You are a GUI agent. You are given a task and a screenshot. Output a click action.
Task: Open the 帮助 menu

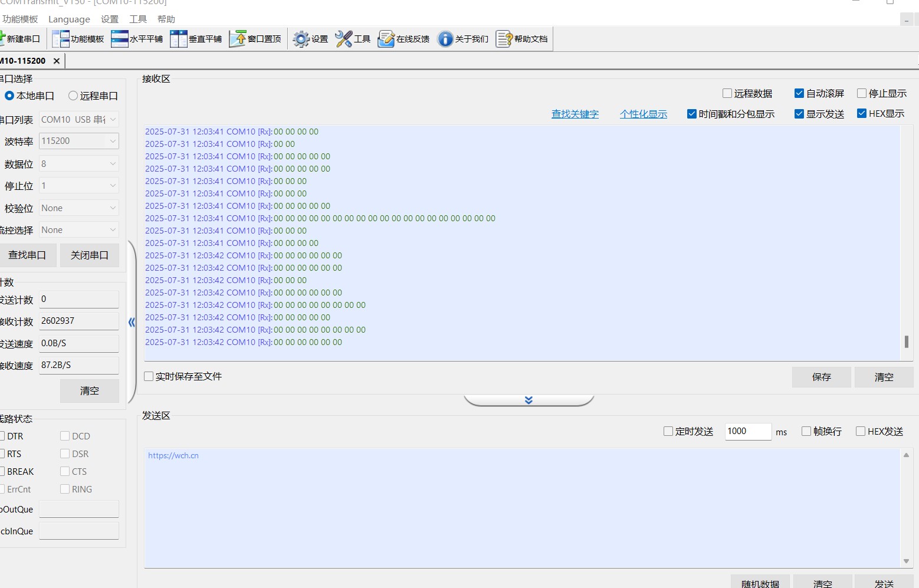click(x=166, y=19)
